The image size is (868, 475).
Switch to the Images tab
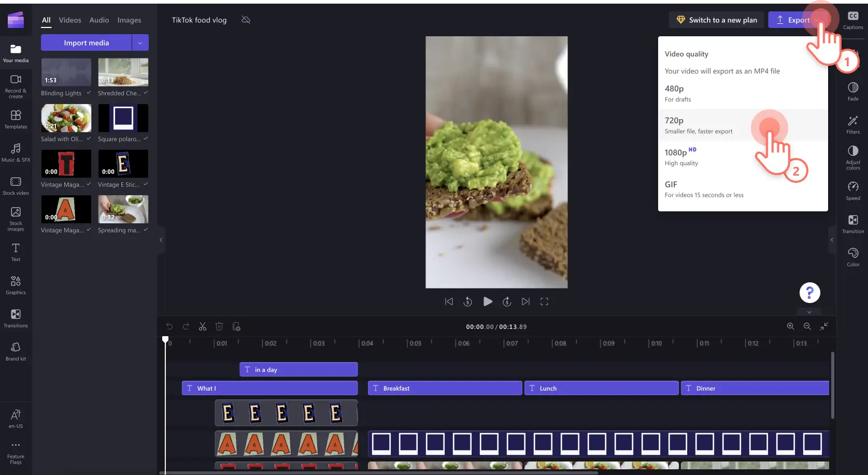tap(129, 20)
